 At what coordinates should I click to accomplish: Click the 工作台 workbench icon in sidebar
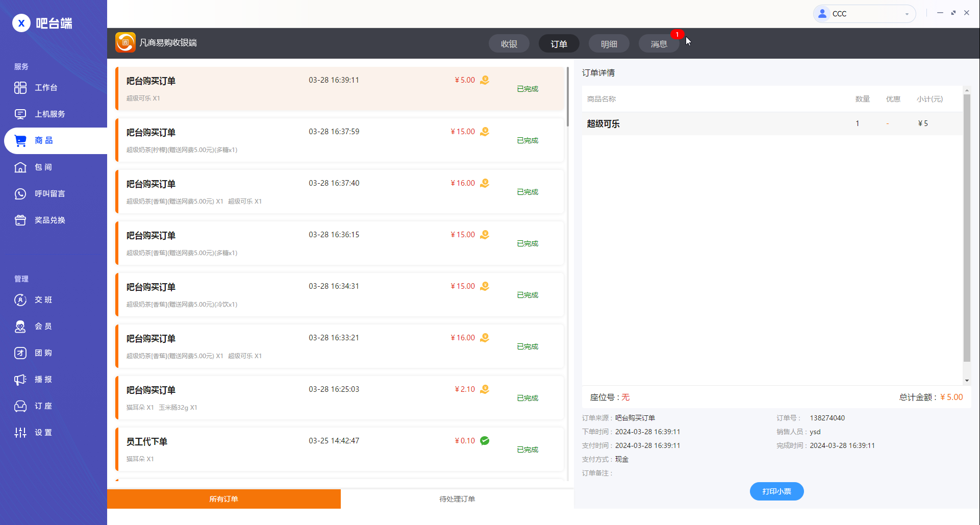[20, 88]
